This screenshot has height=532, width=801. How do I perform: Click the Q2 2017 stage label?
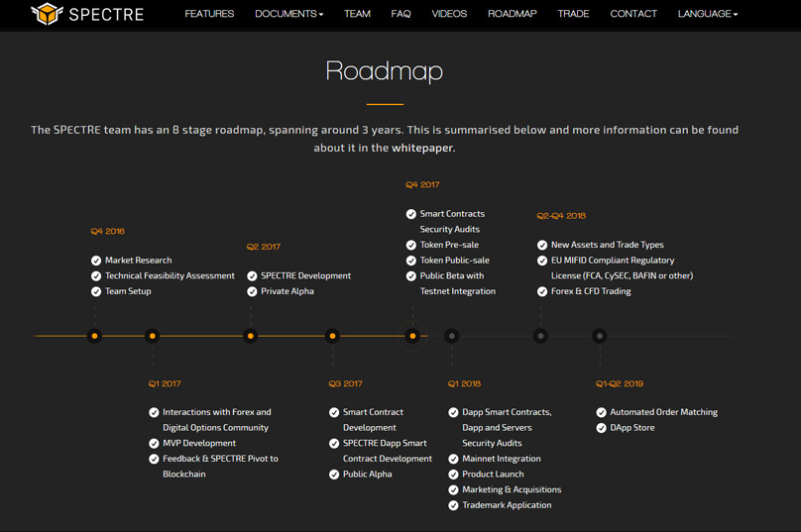264,247
